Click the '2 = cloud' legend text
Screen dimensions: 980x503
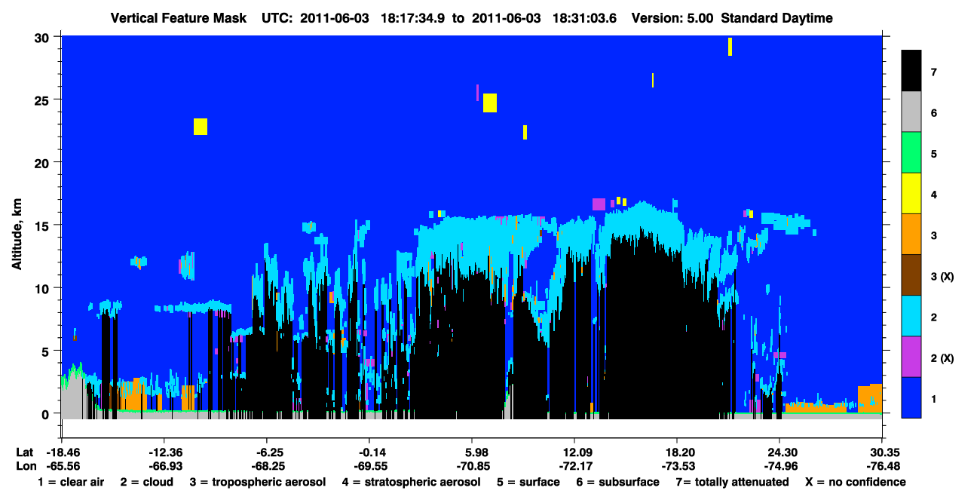click(x=146, y=482)
